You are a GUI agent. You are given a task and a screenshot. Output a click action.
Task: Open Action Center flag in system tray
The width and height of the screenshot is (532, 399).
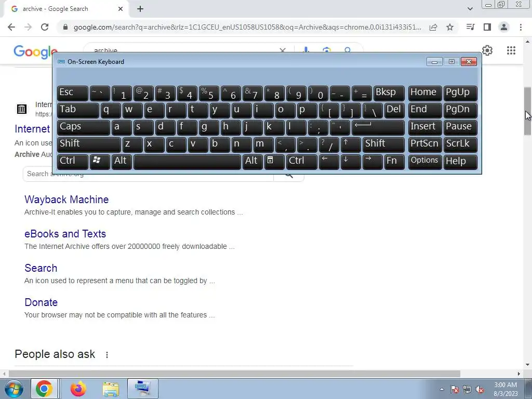(455, 390)
